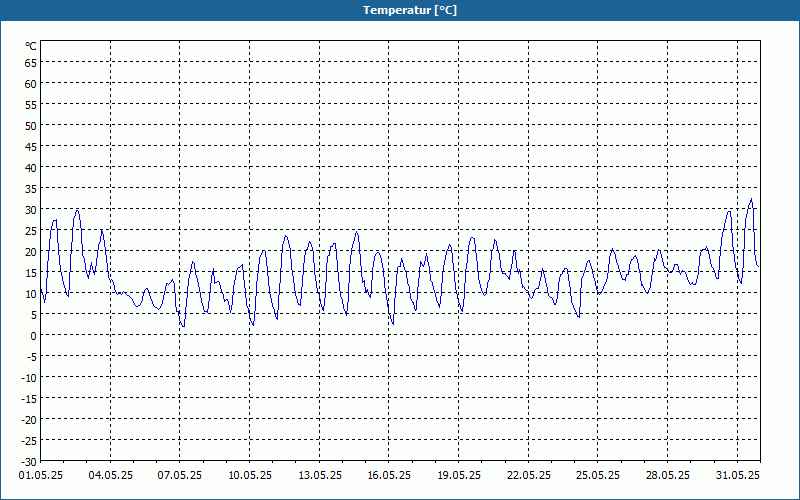Click the -10 value on temperature axis
The image size is (800, 500).
tap(27, 378)
